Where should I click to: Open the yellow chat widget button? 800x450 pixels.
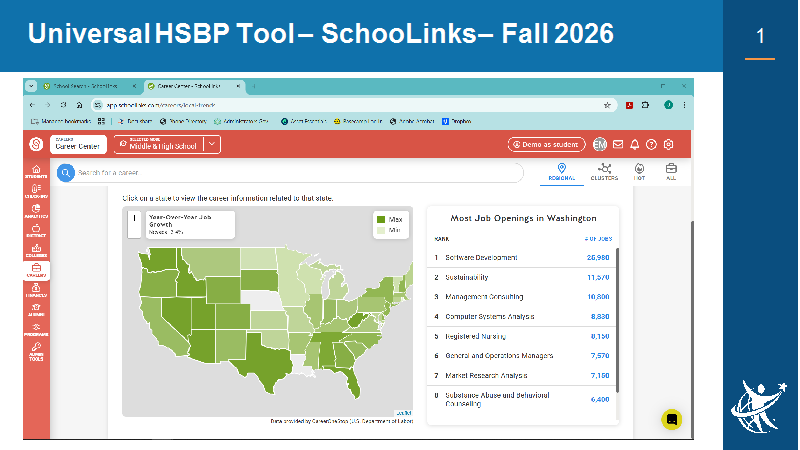tap(671, 419)
